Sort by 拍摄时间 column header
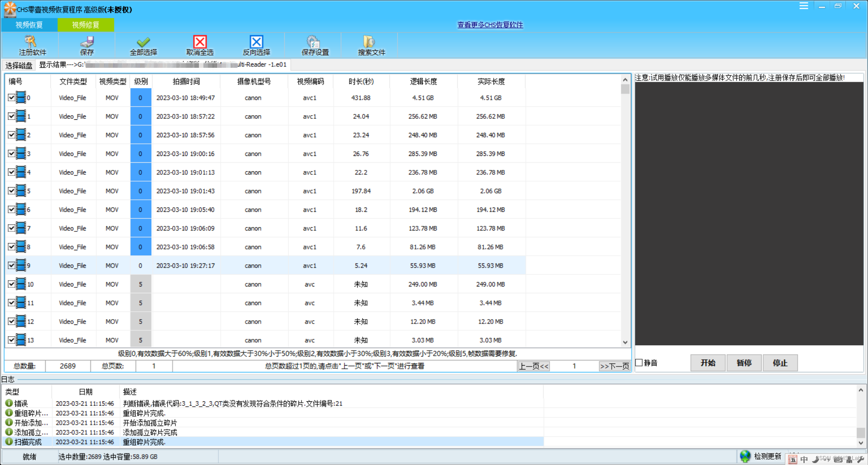868x465 pixels. pos(186,81)
